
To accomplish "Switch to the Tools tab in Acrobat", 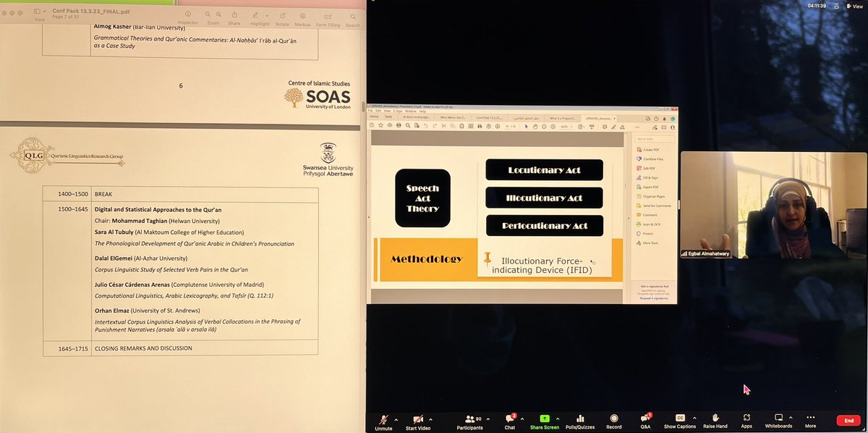I will click(x=388, y=117).
